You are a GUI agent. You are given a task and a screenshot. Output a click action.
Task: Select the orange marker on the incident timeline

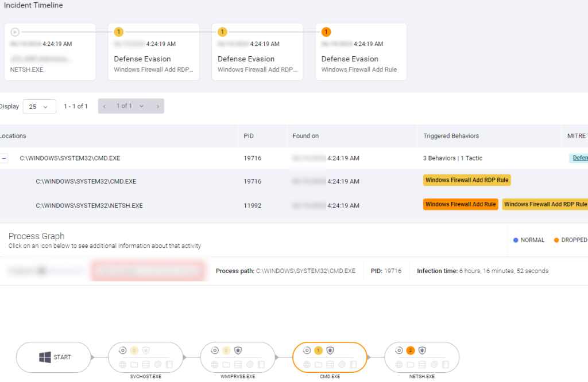(326, 32)
